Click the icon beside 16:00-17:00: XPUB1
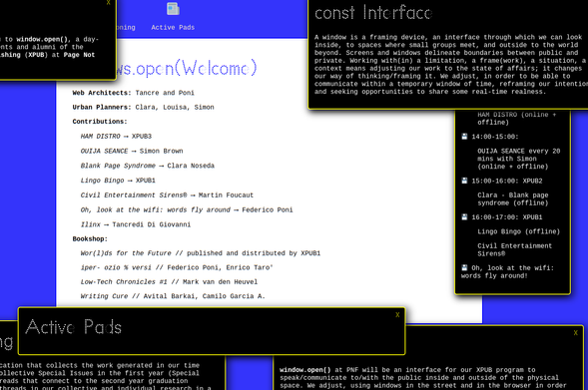Viewport: 588px width, 390px height. (x=464, y=216)
